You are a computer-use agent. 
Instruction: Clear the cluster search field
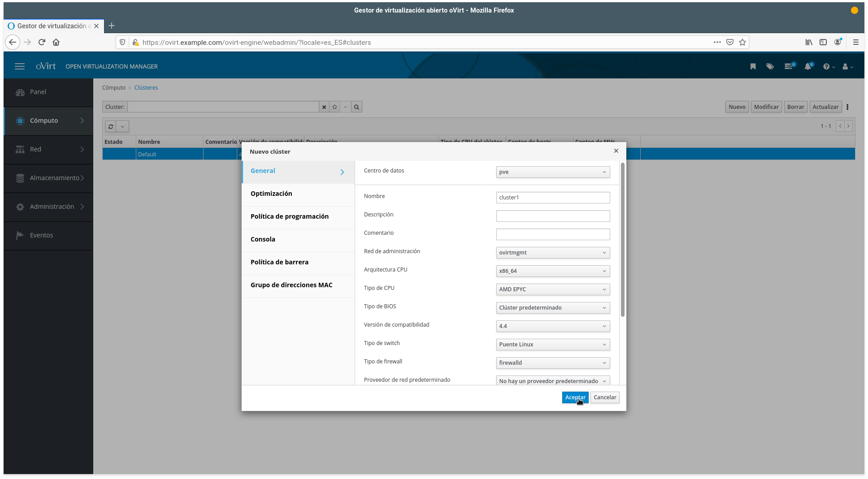tap(324, 107)
